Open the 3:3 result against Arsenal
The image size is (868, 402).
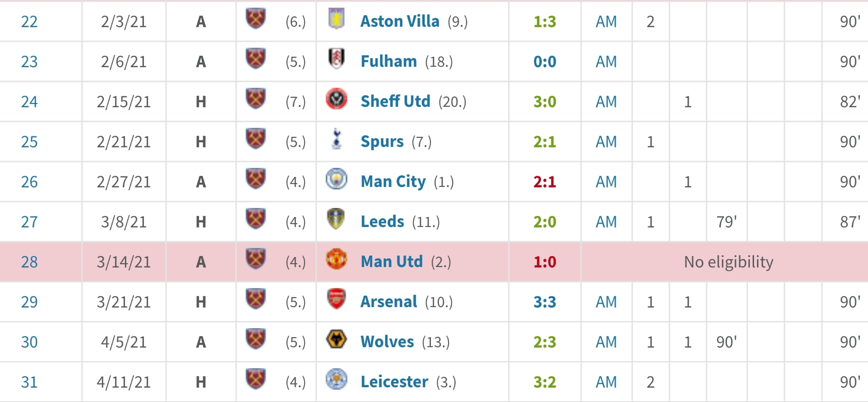[x=545, y=302]
